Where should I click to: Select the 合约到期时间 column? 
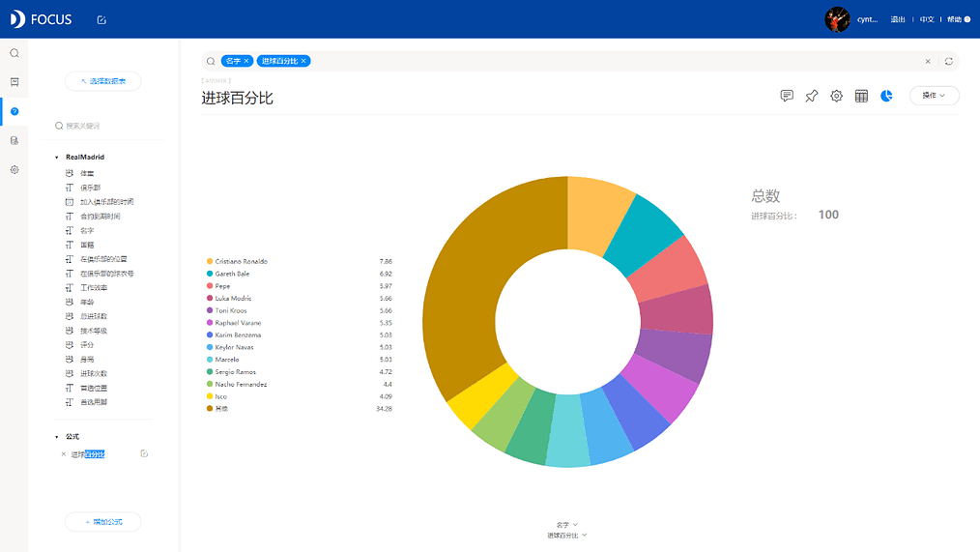(100, 217)
